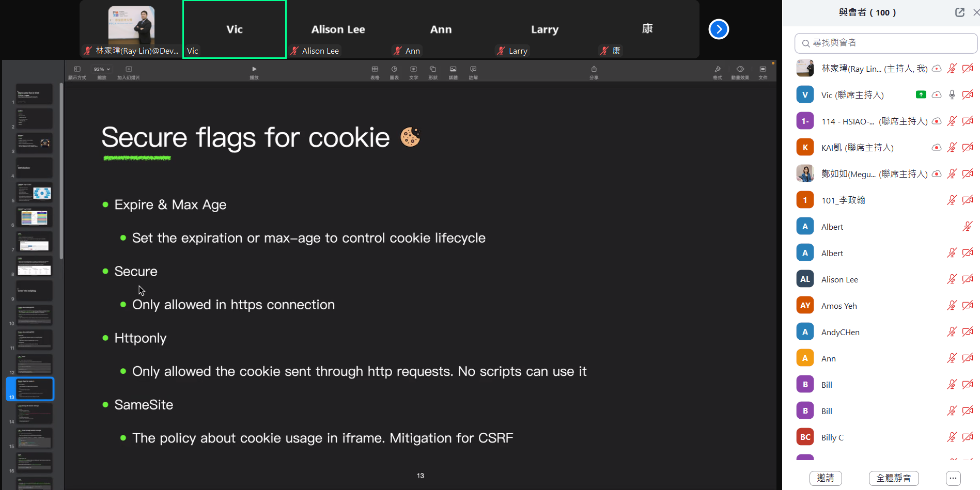Toggle Amos Yeh's camera-off icon
Viewport: 980px width, 490px height.
coord(968,306)
